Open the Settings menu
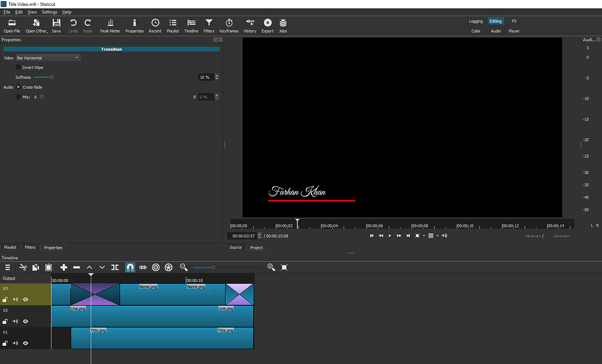This screenshot has height=364, width=602. [x=49, y=12]
